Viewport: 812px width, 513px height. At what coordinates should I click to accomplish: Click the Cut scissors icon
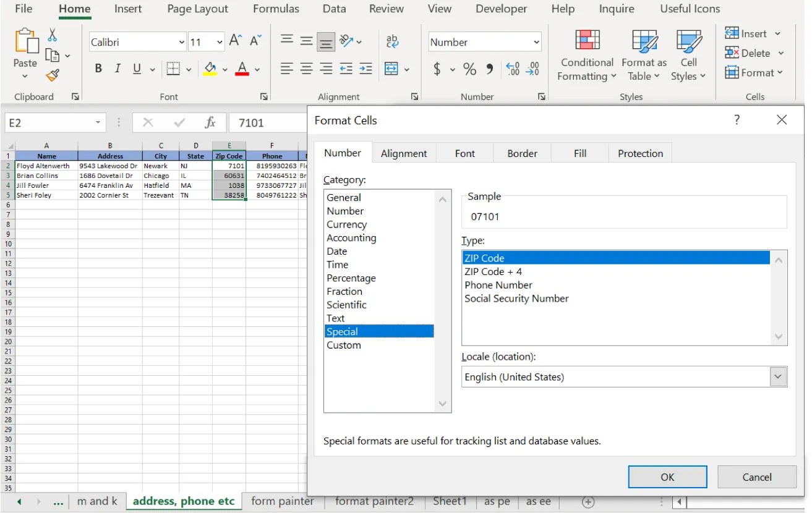[53, 35]
